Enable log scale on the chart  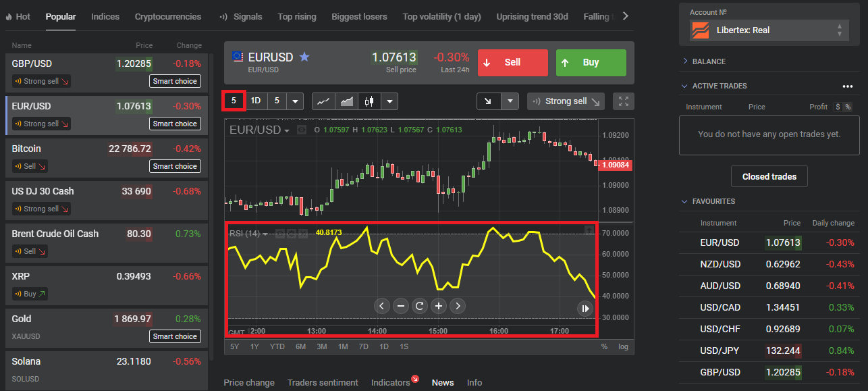click(622, 346)
